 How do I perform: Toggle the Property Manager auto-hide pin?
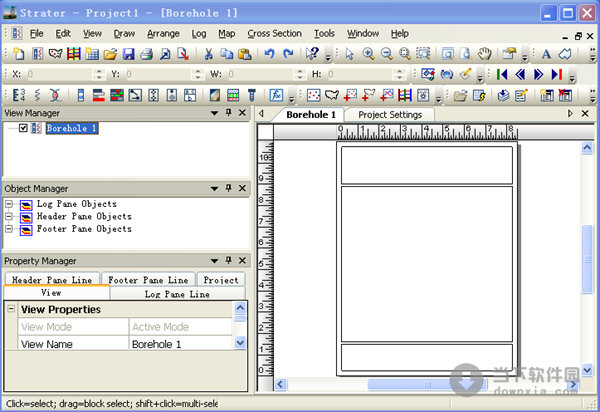pyautogui.click(x=228, y=260)
